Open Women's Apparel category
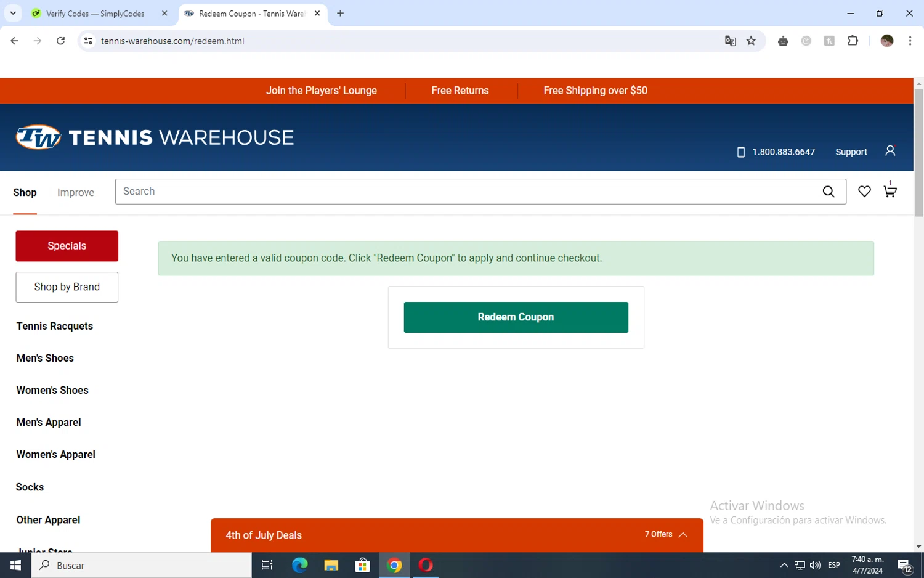Image resolution: width=924 pixels, height=578 pixels. [x=56, y=454]
